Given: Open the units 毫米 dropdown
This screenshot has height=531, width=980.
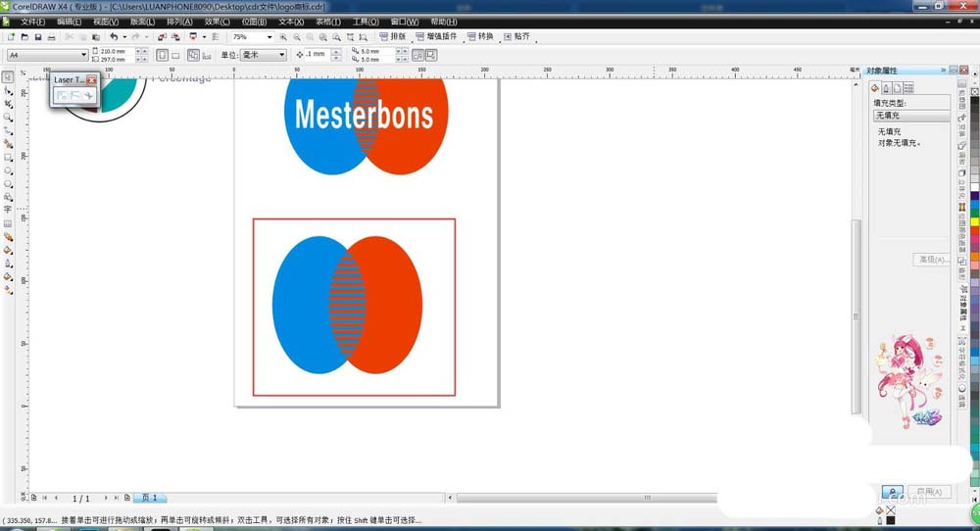Looking at the screenshot, I should (x=282, y=55).
